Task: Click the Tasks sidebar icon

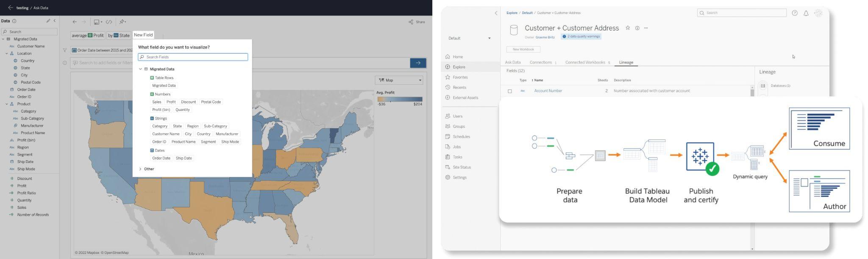Action: tap(448, 157)
